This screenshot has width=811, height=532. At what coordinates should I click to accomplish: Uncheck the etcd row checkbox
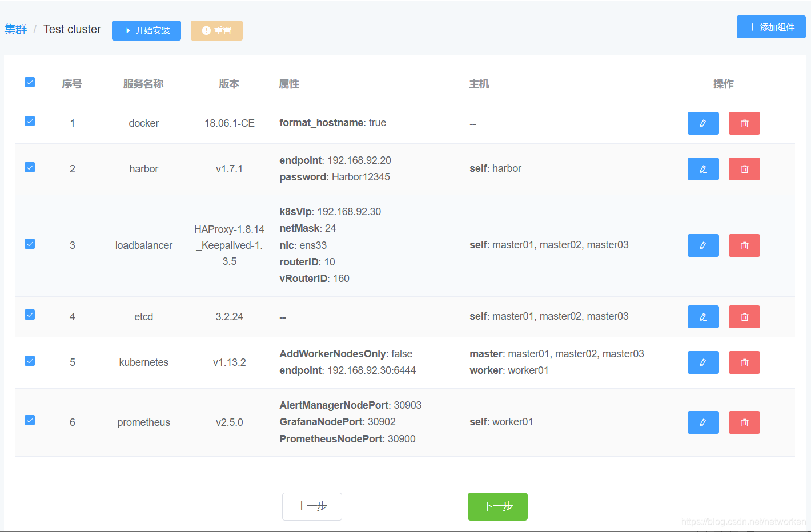30,315
